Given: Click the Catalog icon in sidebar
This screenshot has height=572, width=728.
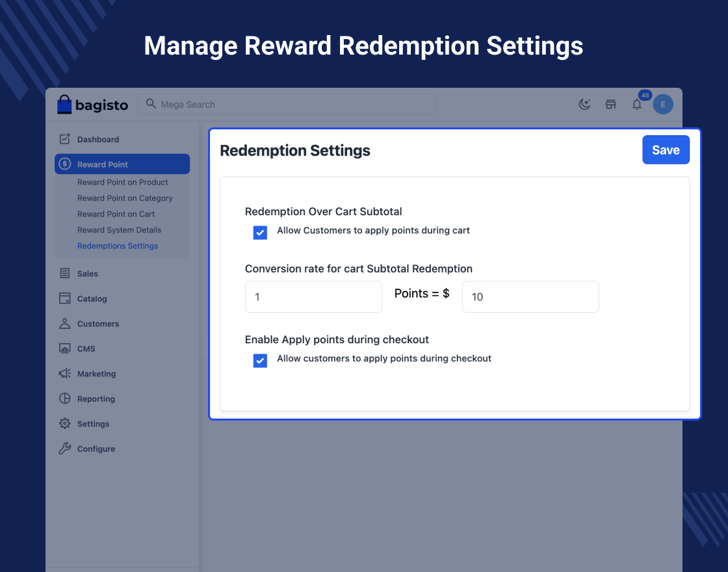Looking at the screenshot, I should (x=64, y=298).
